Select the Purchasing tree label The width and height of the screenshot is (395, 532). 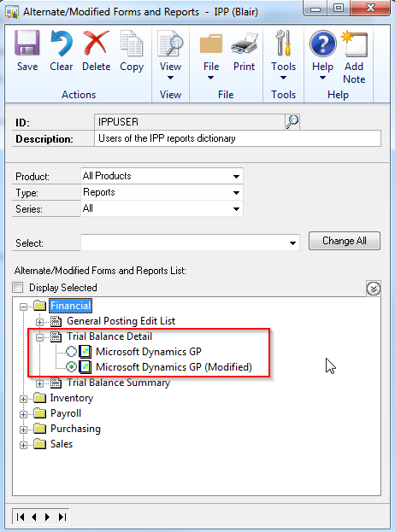[x=75, y=429]
